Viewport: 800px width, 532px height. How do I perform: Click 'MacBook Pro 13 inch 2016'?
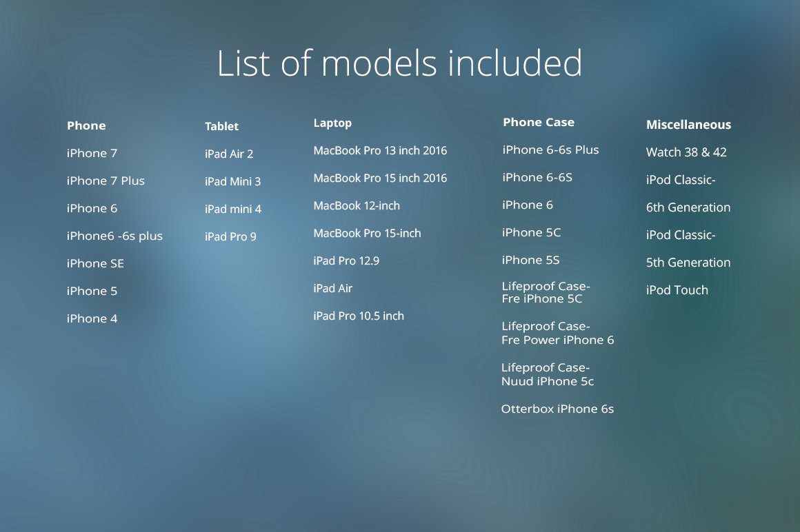[x=380, y=151]
